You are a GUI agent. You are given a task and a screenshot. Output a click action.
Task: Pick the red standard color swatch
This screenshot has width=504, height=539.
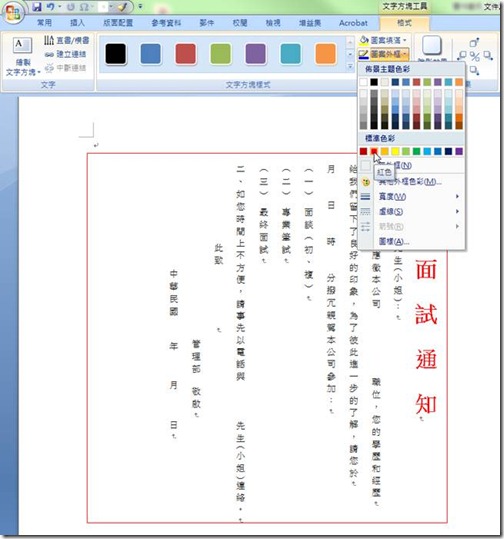[x=374, y=151]
